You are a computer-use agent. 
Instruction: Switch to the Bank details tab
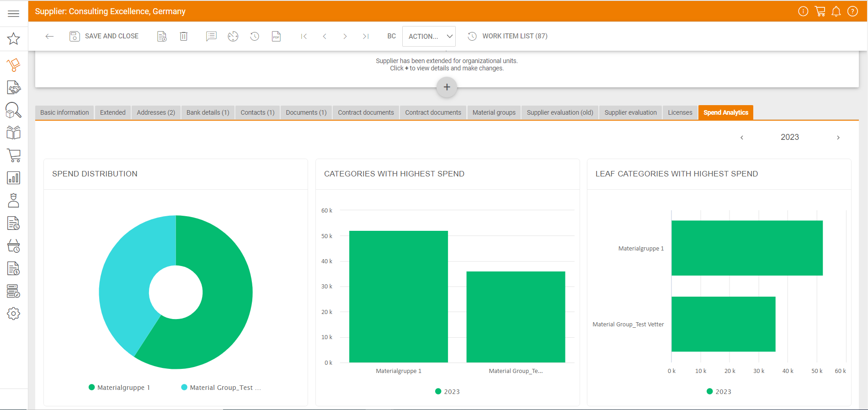point(208,112)
